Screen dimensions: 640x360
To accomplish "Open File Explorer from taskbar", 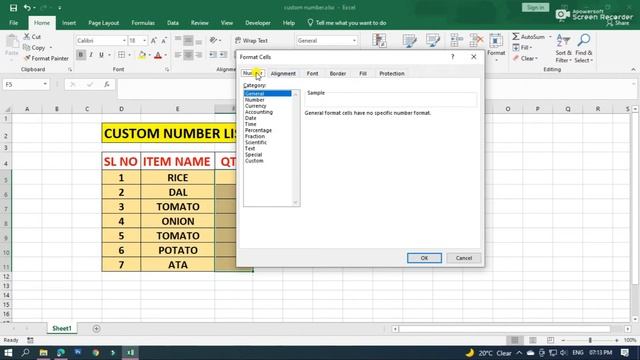I will [43, 353].
